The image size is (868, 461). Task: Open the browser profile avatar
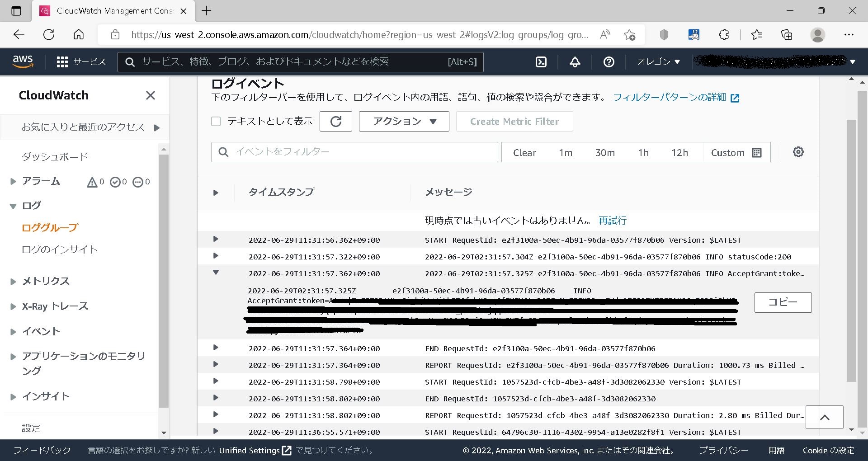pyautogui.click(x=818, y=34)
